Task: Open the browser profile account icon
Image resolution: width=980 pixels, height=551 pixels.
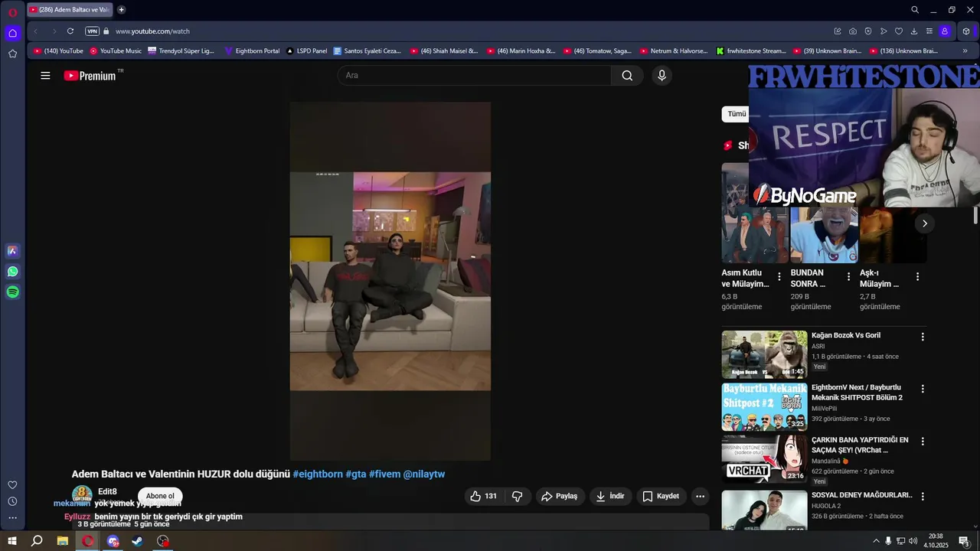Action: pos(945,31)
